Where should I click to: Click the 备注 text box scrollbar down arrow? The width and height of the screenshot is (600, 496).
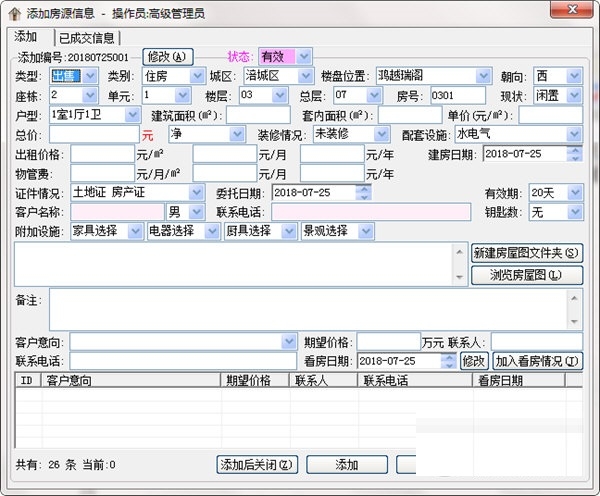click(x=574, y=321)
